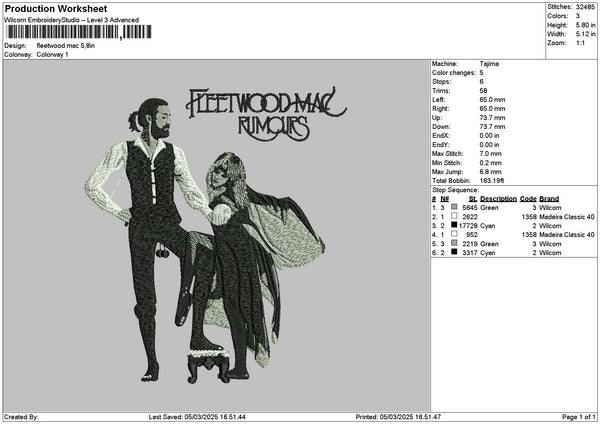Click the Machine value 'Tajima'
Viewport: 600px width, 424px height.
(x=489, y=64)
